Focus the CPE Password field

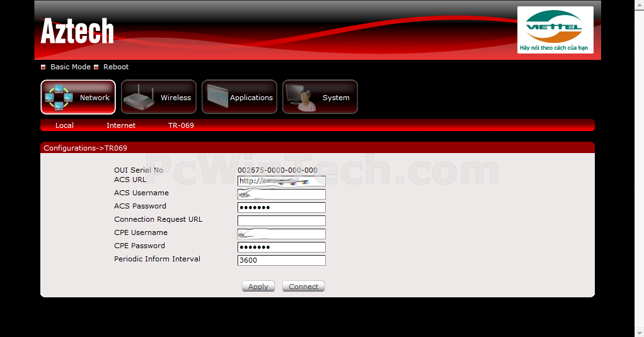coord(281,247)
